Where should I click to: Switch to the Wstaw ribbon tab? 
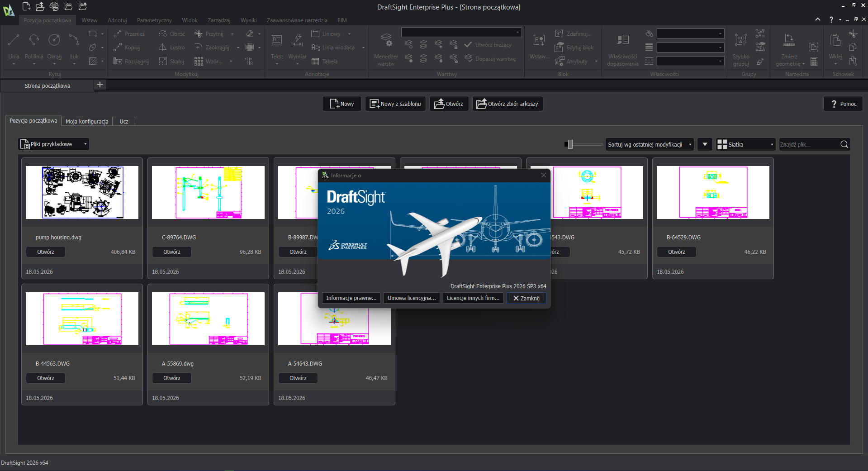pyautogui.click(x=90, y=20)
